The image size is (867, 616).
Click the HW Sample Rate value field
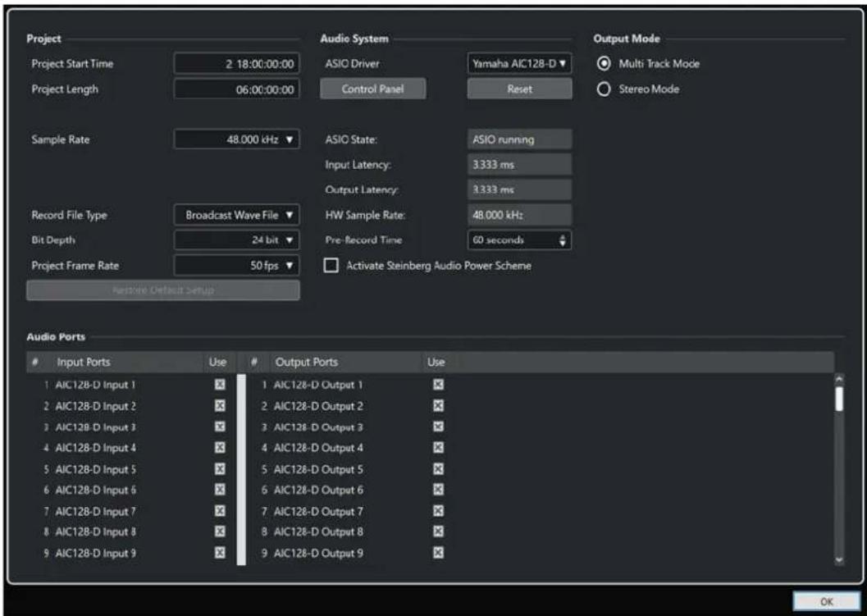[519, 215]
